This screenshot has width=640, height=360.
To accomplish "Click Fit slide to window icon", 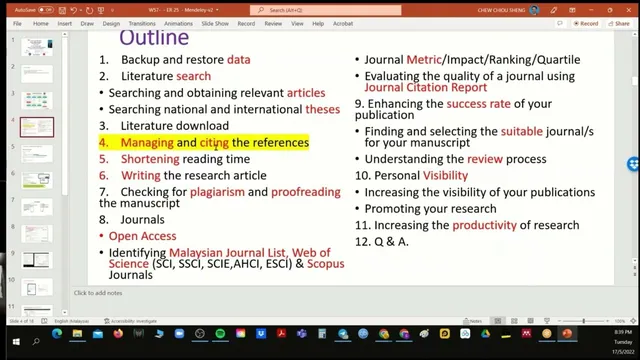I will (x=633, y=321).
